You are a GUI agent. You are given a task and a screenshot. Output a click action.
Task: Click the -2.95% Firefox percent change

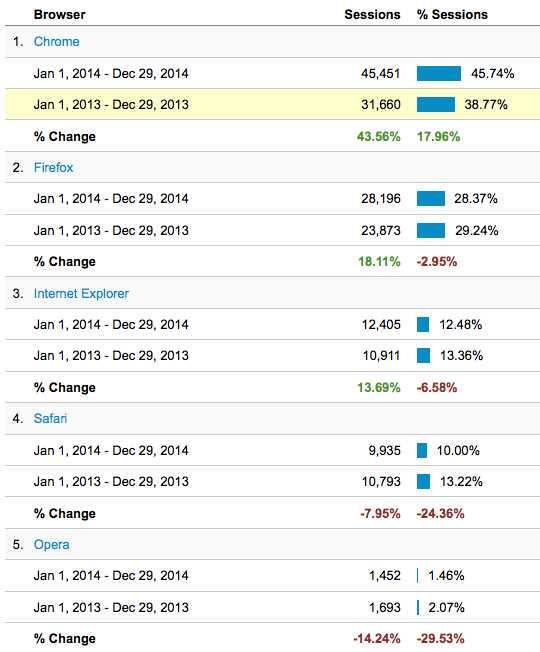point(437,262)
